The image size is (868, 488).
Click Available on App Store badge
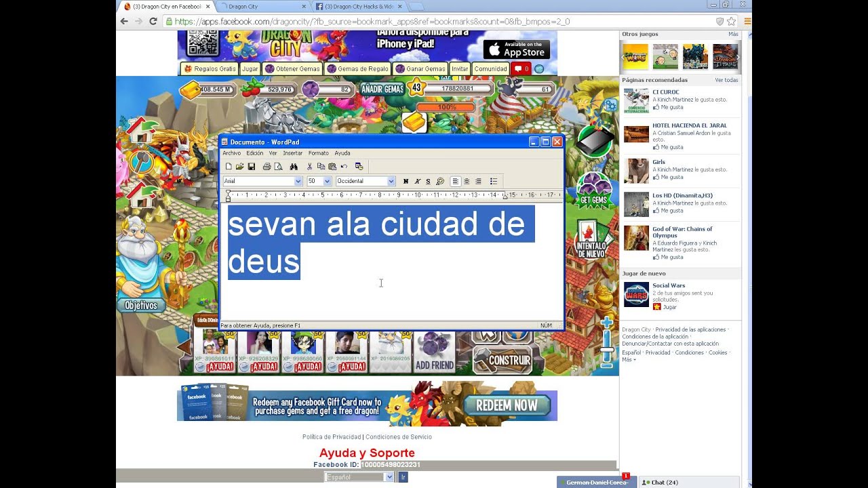tap(516, 49)
